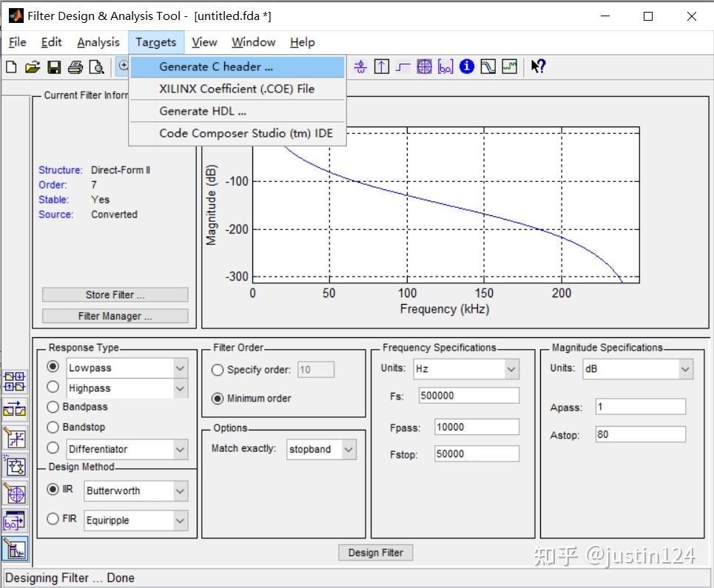The width and height of the screenshot is (714, 588).
Task: Select Generate HDL from Targets menu
Action: (x=203, y=111)
